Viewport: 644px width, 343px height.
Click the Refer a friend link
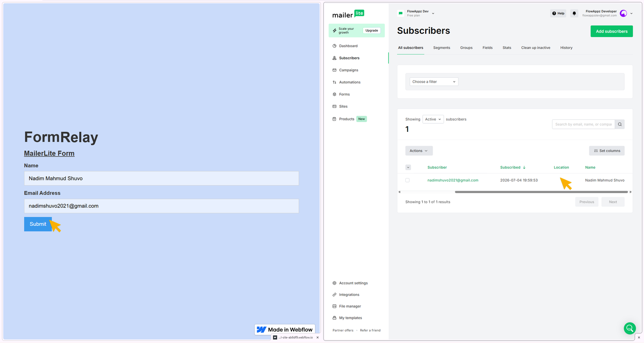point(370,331)
